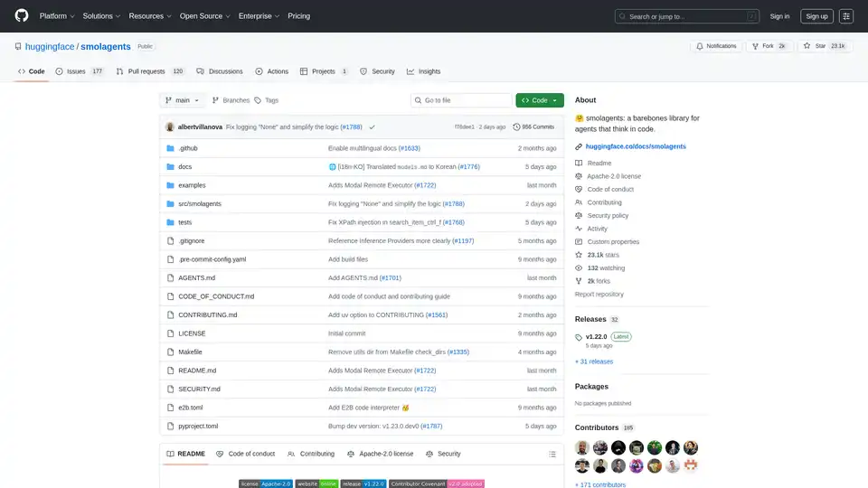Expand the Platform menu in header
Viewport: 868px width, 488px height.
pos(56,16)
